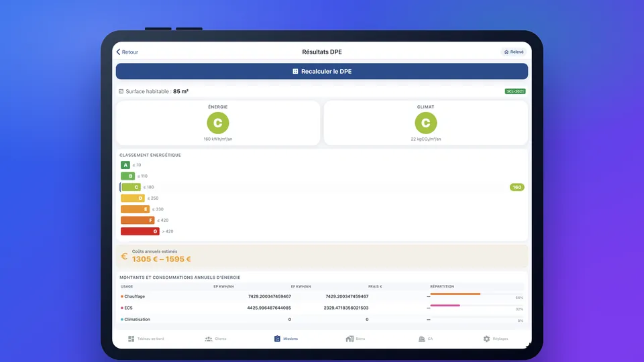Viewport: 644px width, 362px height.
Task: Select the orange E class bar
Action: pyautogui.click(x=135, y=209)
